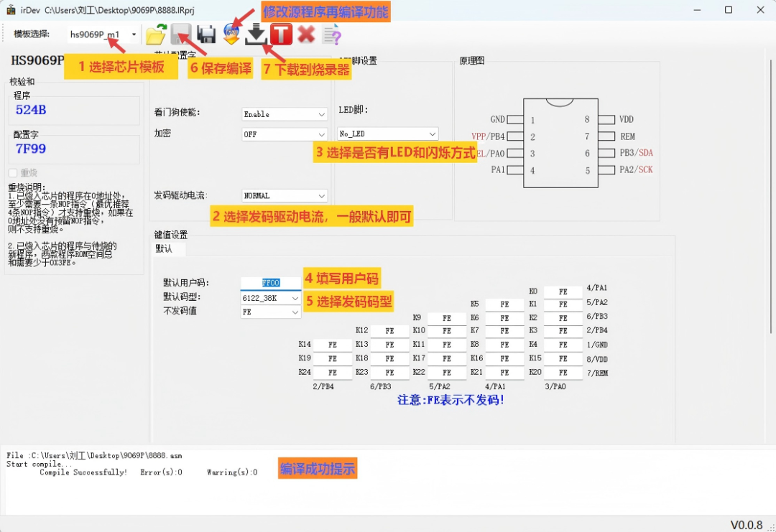This screenshot has height=532, width=776.
Task: Click the K4 key value field
Action: point(563,345)
